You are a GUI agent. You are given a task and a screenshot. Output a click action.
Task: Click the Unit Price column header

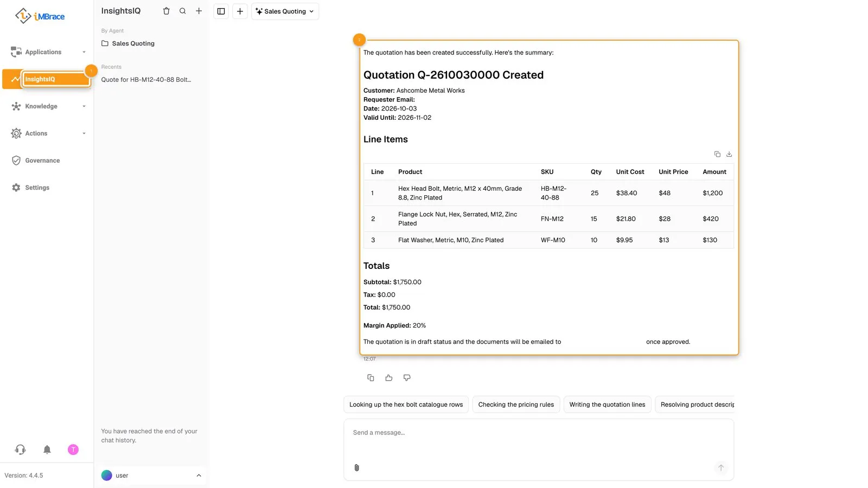tap(673, 172)
